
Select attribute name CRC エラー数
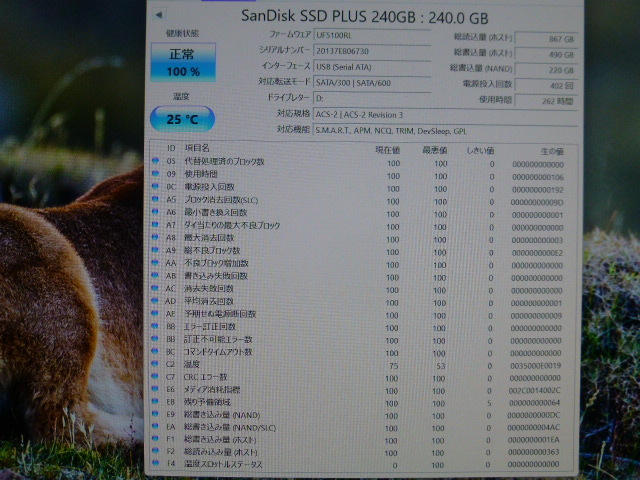coord(205,377)
